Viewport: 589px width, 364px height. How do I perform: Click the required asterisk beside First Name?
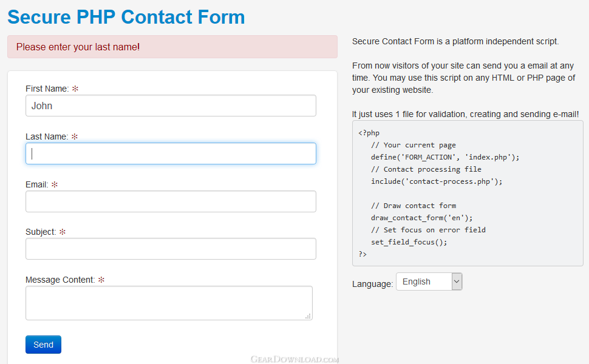click(75, 89)
